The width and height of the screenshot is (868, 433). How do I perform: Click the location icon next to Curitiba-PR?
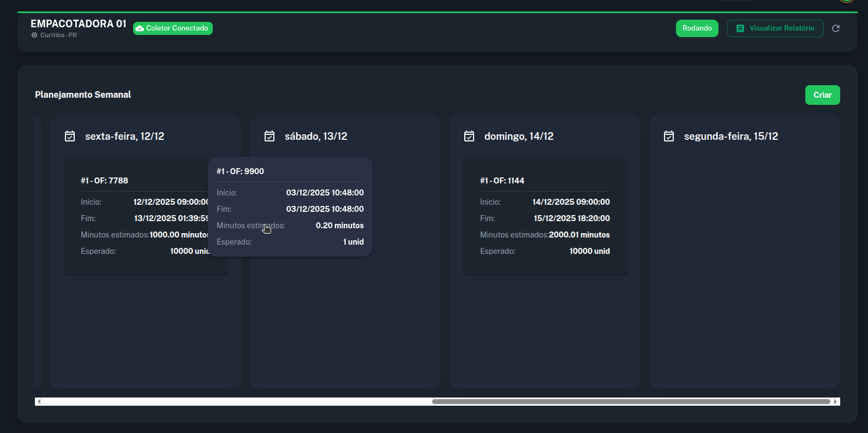(x=34, y=35)
